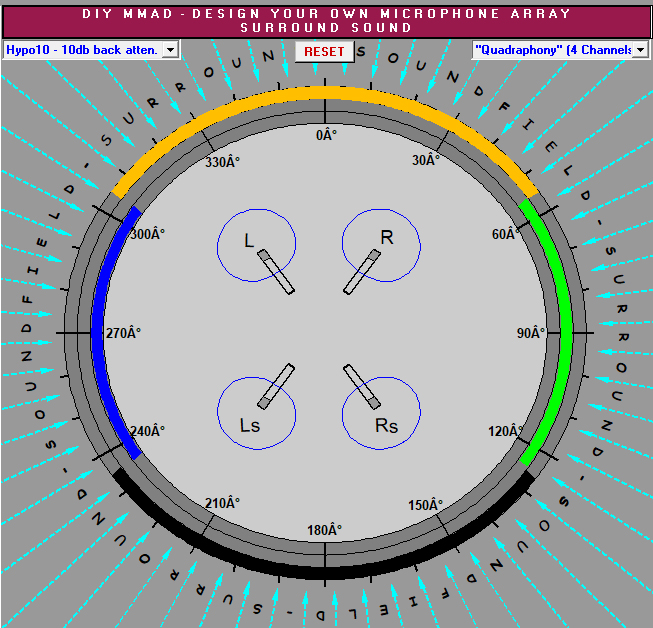Click the black rear coverage arc

coord(326,570)
